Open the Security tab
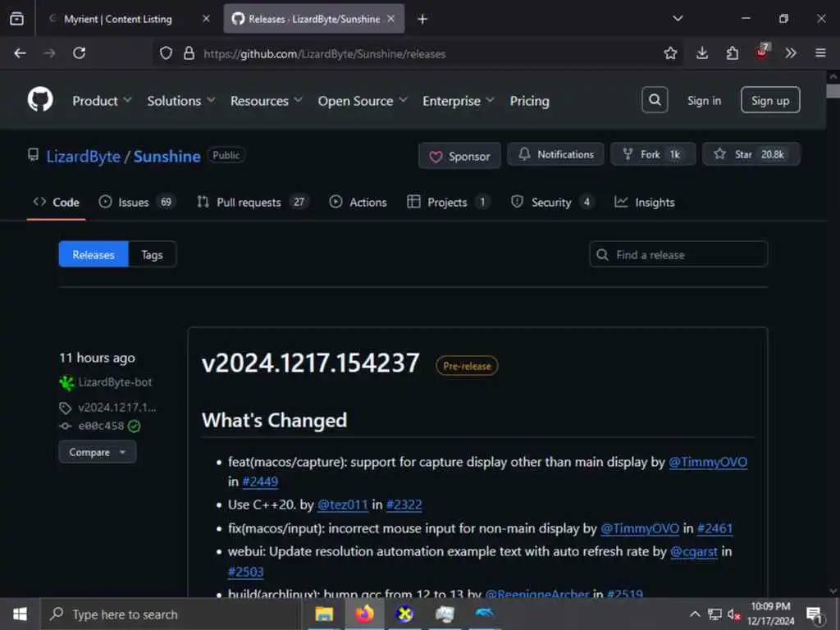This screenshot has height=630, width=840. coord(552,203)
